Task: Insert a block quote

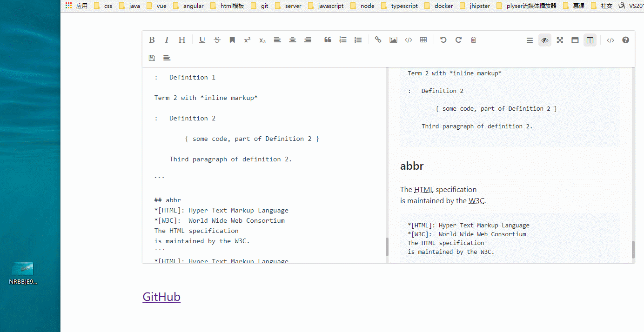Action: 328,40
